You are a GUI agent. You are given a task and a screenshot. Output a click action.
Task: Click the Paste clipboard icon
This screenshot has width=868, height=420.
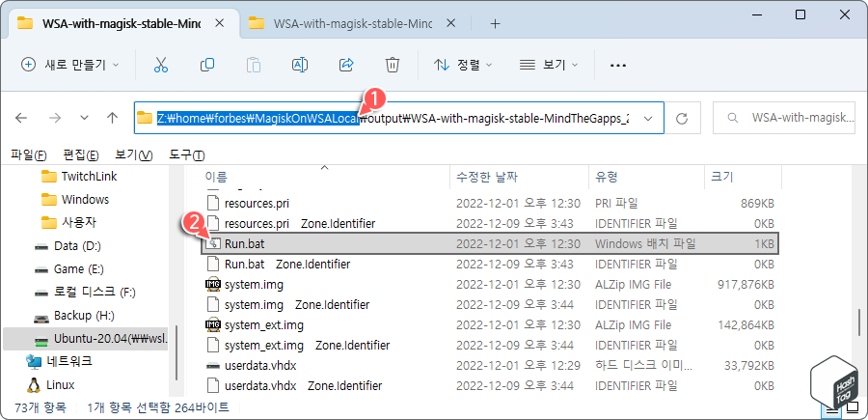click(254, 65)
